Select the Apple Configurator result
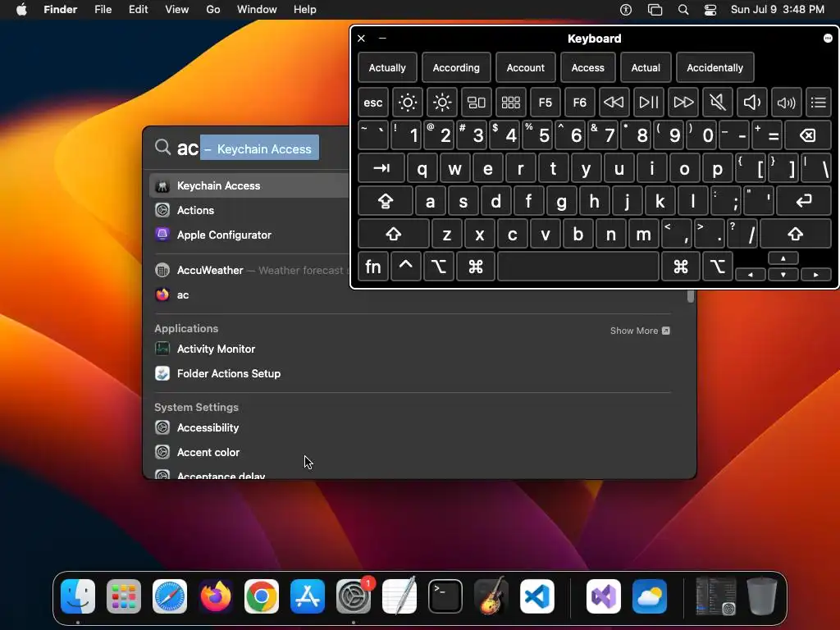 tap(249, 235)
